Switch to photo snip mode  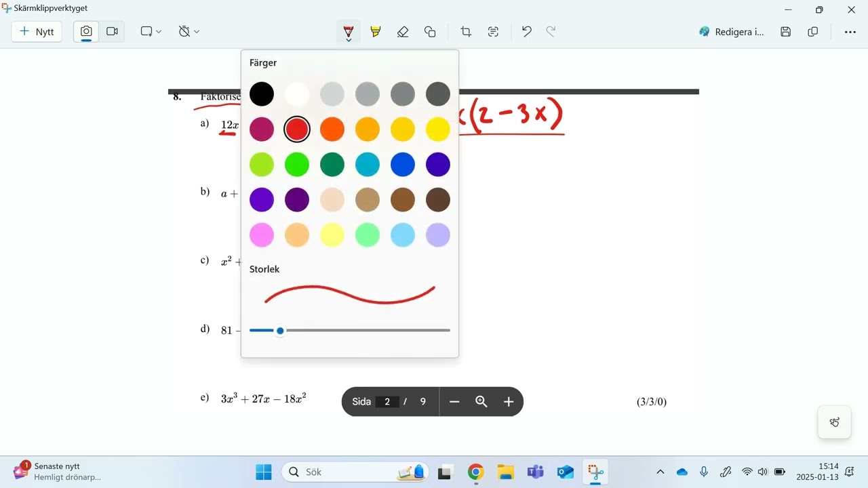point(86,32)
